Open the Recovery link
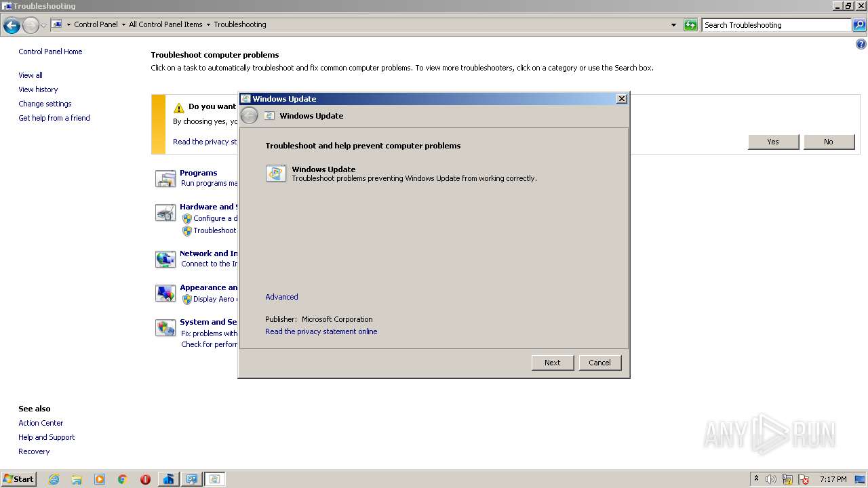Image resolution: width=868 pixels, height=488 pixels. (34, 451)
